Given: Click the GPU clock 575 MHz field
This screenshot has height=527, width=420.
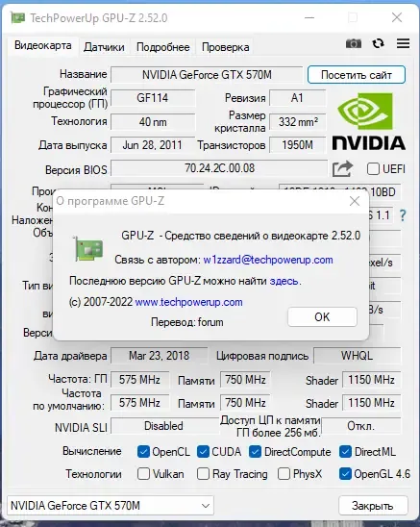Looking at the screenshot, I should tap(139, 380).
